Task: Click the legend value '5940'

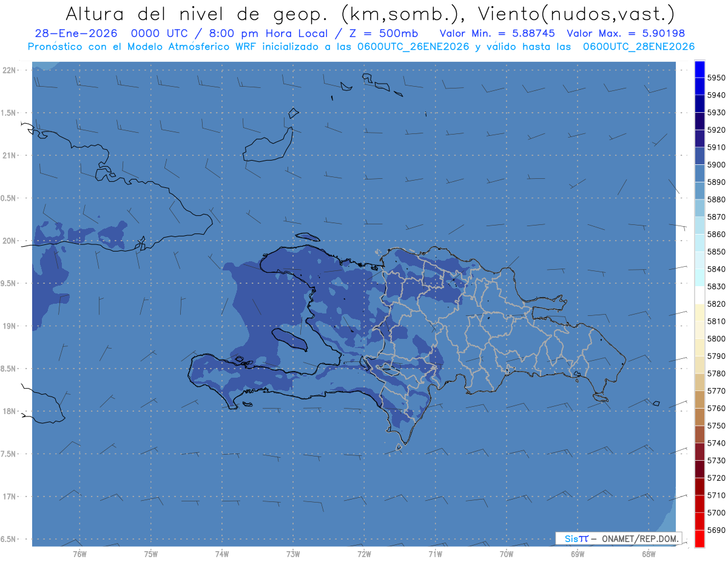Action: [716, 95]
